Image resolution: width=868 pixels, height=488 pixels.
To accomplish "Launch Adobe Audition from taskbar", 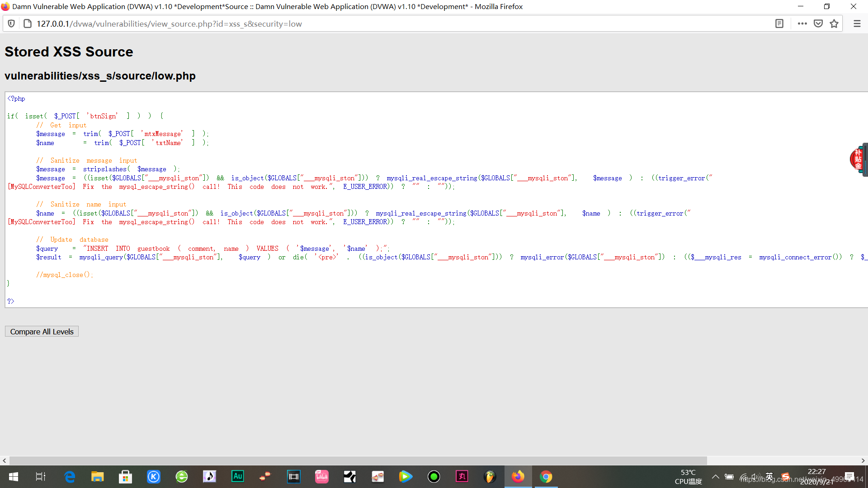I will point(238,477).
